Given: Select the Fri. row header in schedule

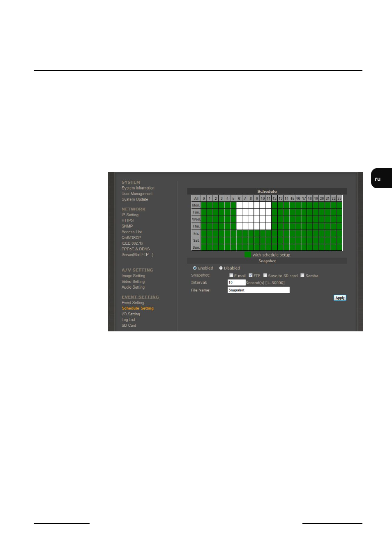Looking at the screenshot, I should [196, 233].
